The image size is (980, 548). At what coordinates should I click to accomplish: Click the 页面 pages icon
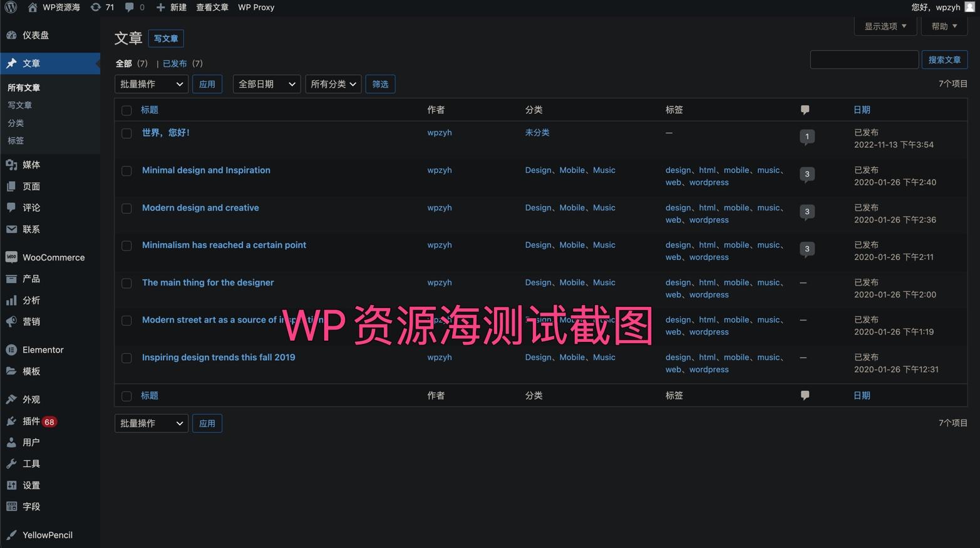[x=11, y=187]
